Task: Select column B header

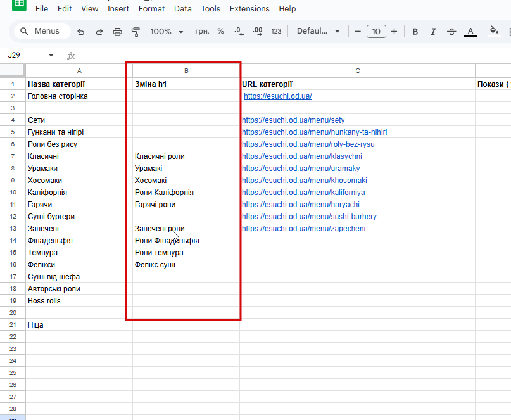Action: 186,71
